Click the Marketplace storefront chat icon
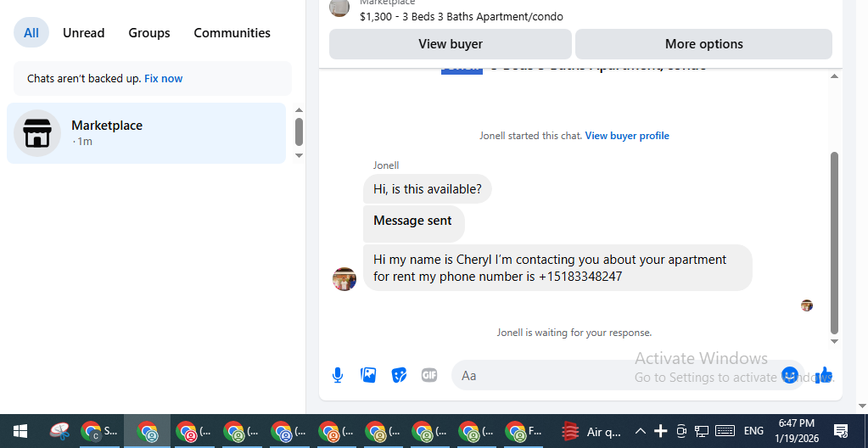868x448 pixels. pyautogui.click(x=37, y=133)
